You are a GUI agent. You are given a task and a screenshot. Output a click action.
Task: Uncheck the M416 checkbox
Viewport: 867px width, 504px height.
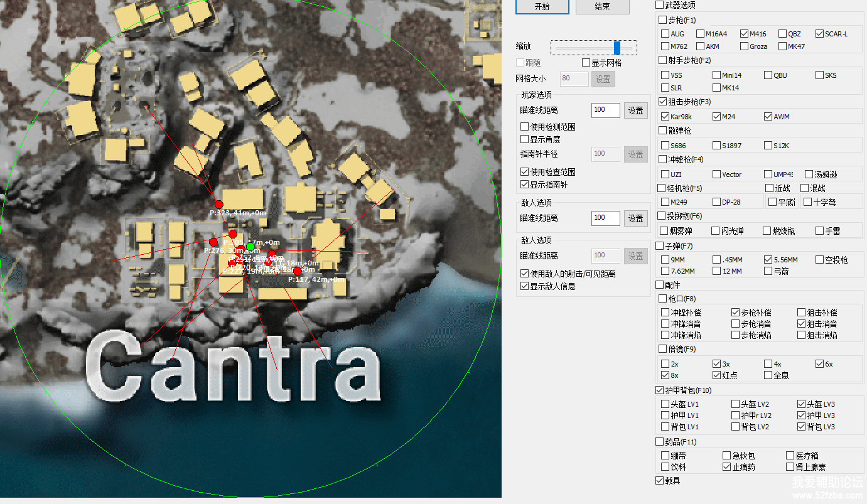(x=744, y=34)
